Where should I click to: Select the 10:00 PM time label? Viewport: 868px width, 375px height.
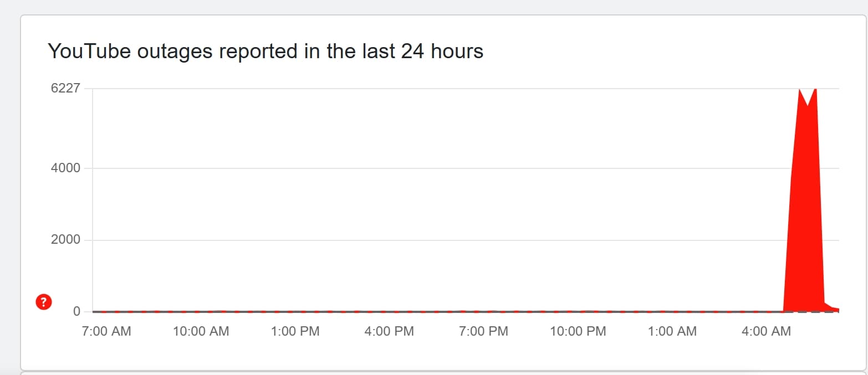tap(578, 331)
